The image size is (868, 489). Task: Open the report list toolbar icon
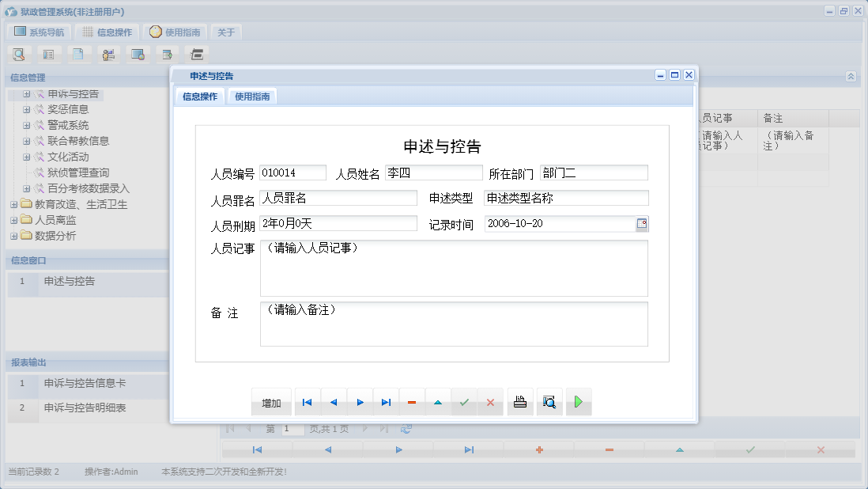click(x=47, y=54)
